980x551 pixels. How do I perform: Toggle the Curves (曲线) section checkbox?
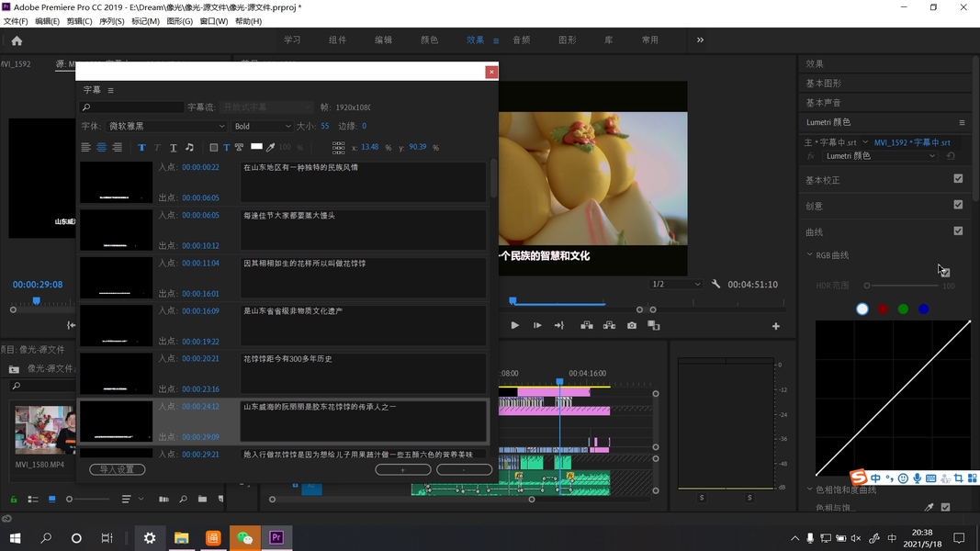[958, 231]
